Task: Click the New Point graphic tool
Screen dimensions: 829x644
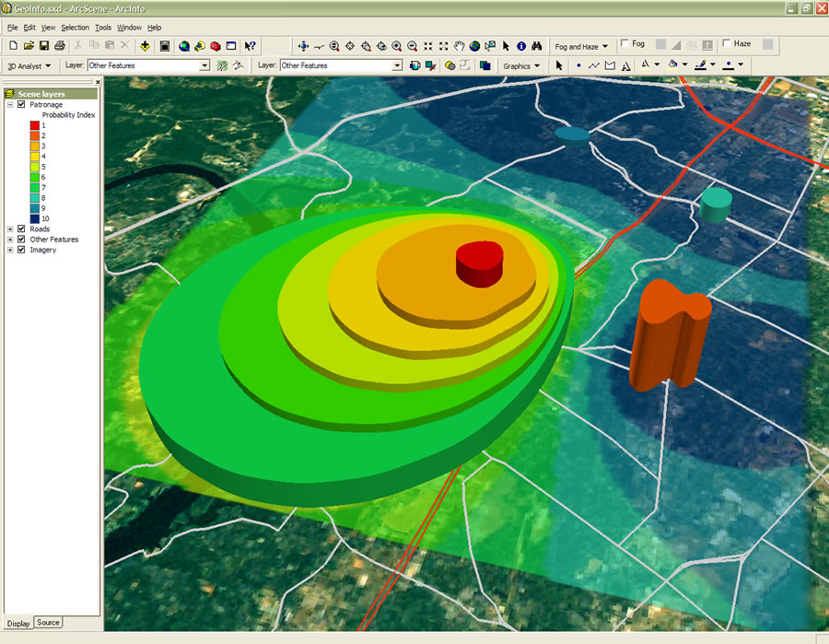Action: [578, 65]
